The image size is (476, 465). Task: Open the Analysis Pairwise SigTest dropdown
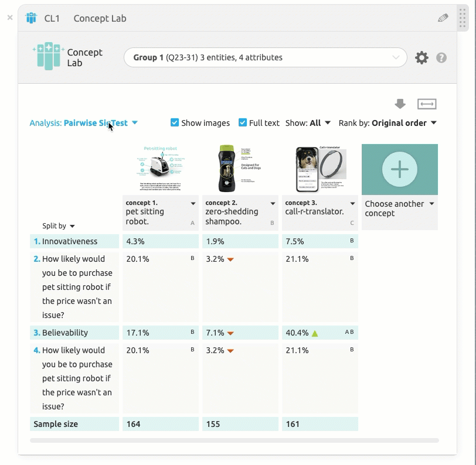point(84,123)
